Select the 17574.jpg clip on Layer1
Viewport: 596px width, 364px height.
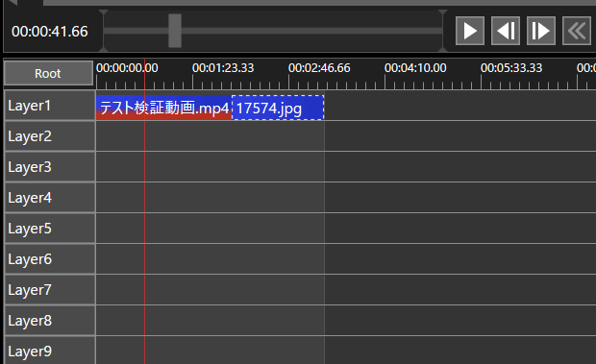[x=278, y=108]
